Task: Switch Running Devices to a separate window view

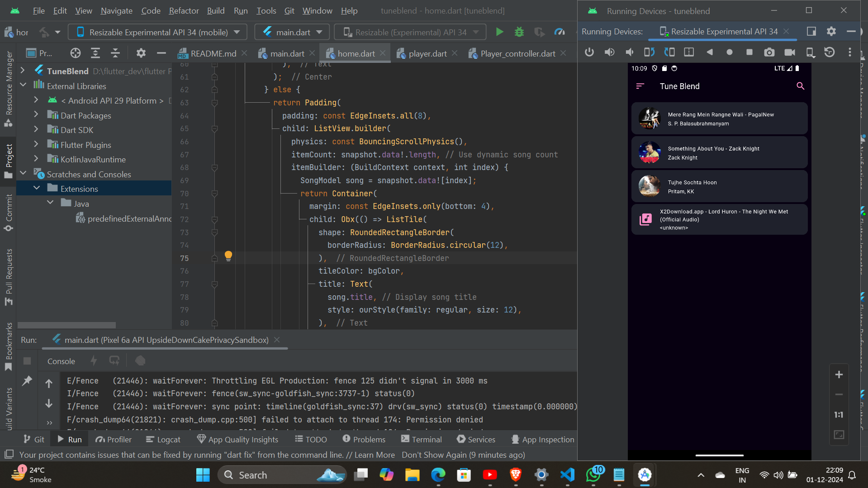Action: tap(811, 31)
